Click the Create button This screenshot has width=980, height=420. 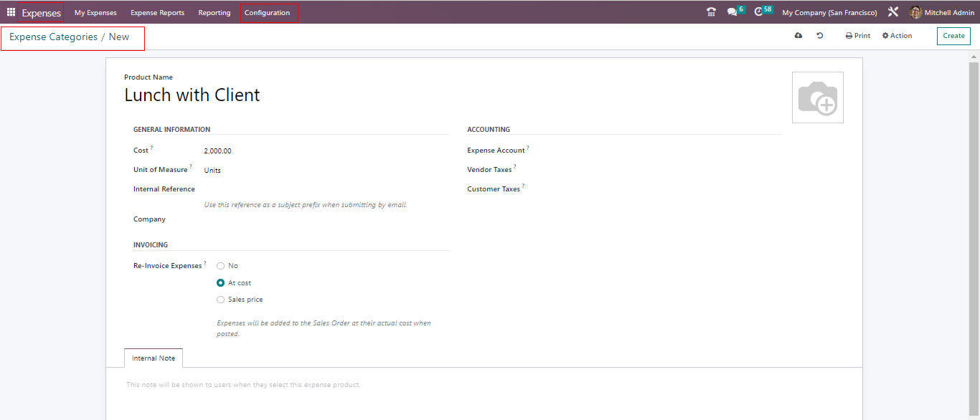953,36
